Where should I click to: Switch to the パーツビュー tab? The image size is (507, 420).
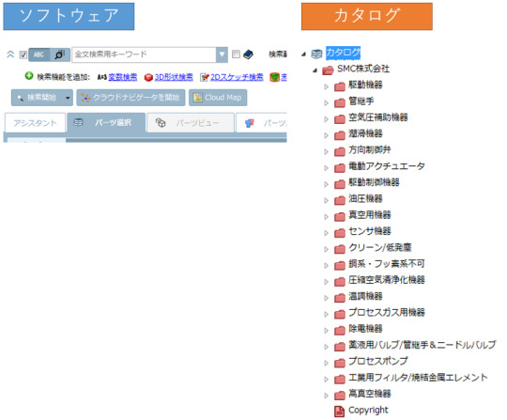190,123
